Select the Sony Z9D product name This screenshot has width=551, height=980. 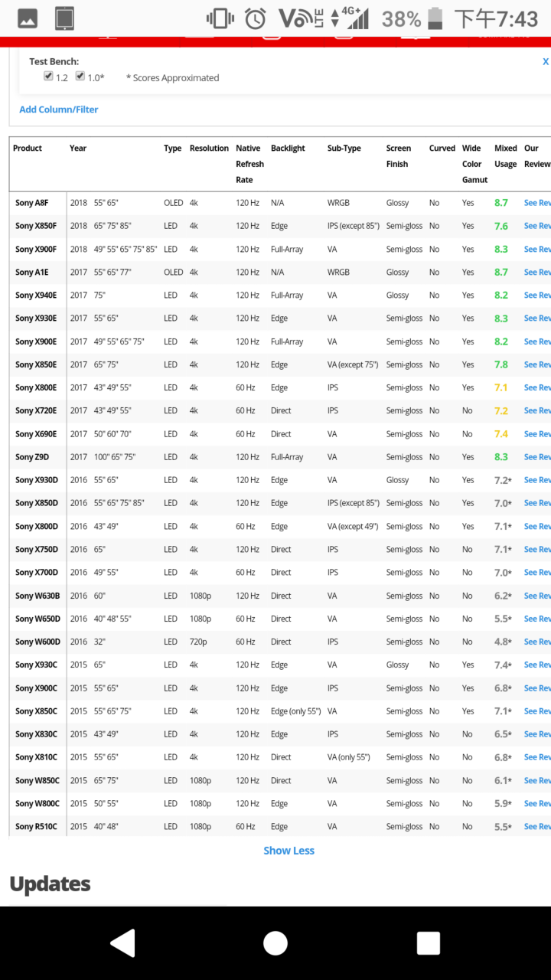pos(32,457)
